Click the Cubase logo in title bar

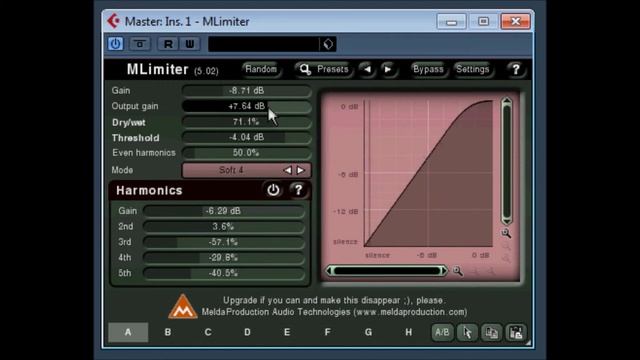click(113, 21)
